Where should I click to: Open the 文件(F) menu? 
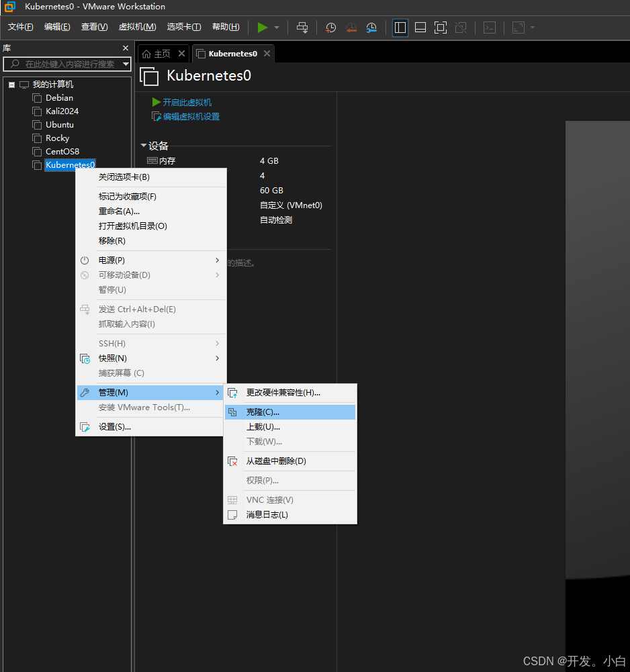(x=20, y=27)
